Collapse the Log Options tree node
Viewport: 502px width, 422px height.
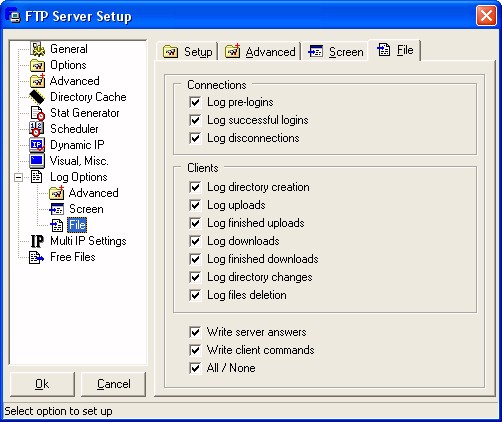[19, 177]
